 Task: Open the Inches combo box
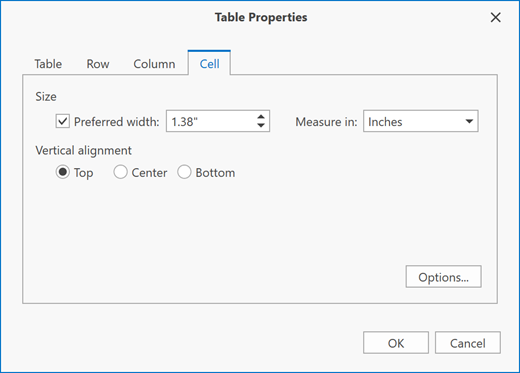[421, 121]
